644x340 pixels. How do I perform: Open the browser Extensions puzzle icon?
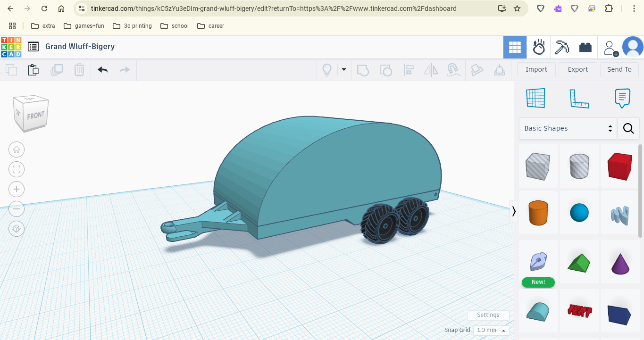(x=609, y=8)
